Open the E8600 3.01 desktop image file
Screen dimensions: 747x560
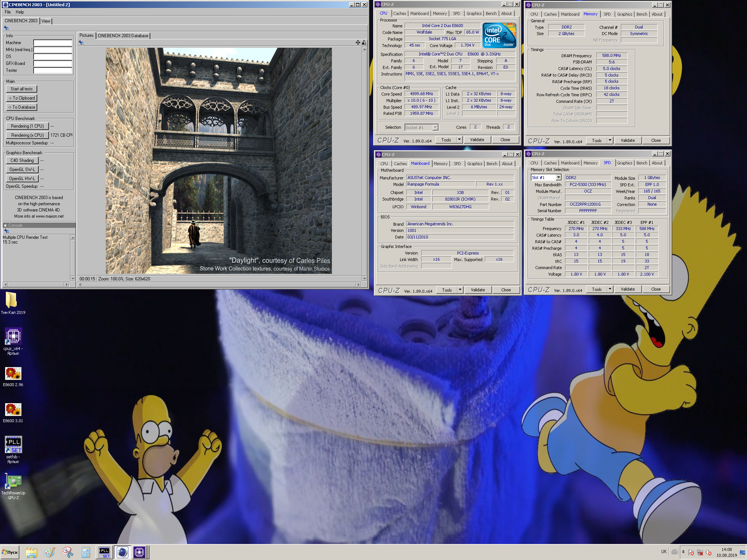(13, 413)
